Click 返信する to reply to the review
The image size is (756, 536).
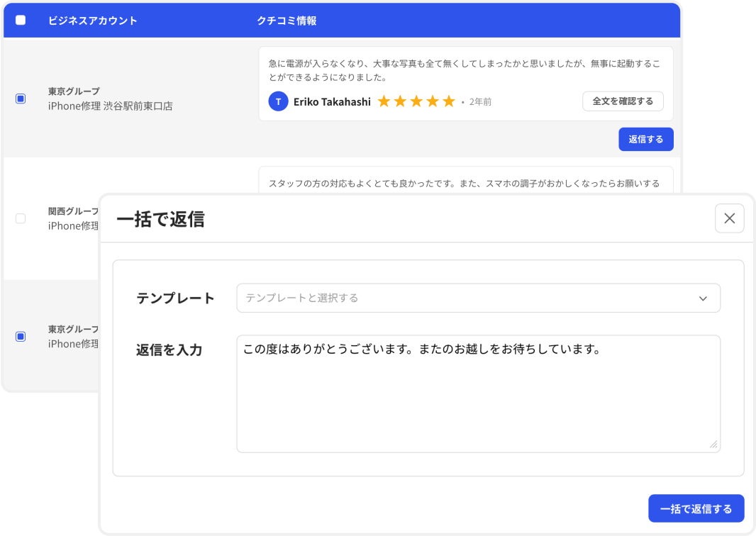pyautogui.click(x=645, y=139)
